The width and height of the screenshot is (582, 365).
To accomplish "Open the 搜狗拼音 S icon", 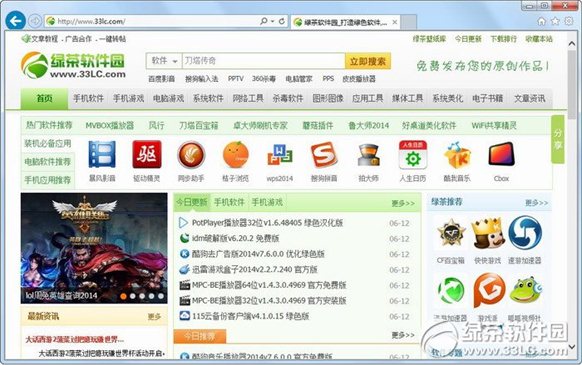I will [x=324, y=154].
